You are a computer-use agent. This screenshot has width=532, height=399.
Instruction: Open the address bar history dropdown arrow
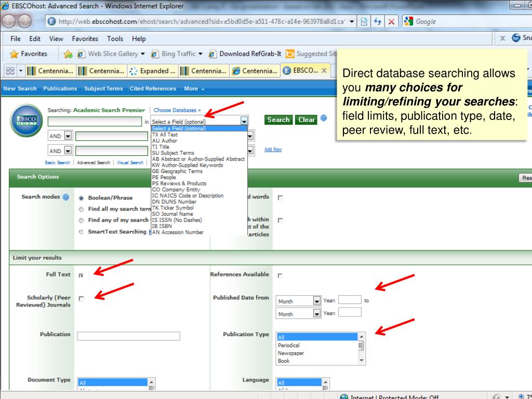[352, 22]
